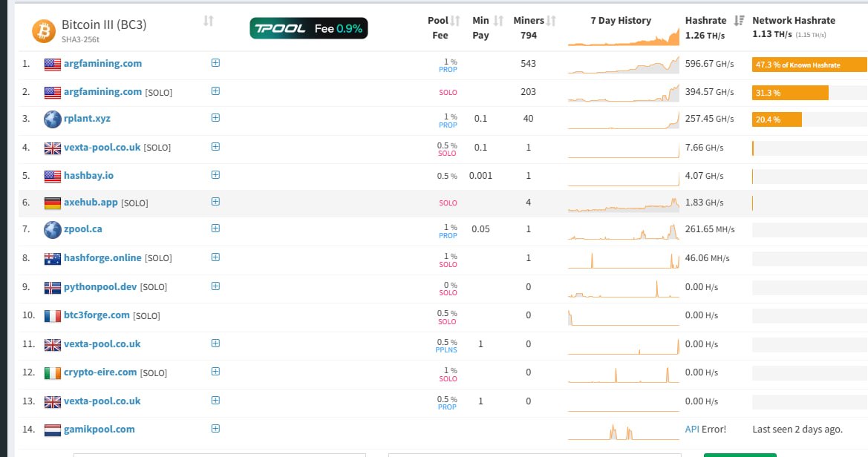Sort pools by Hashrate column arrows
The width and height of the screenshot is (868, 457).
pos(739,21)
